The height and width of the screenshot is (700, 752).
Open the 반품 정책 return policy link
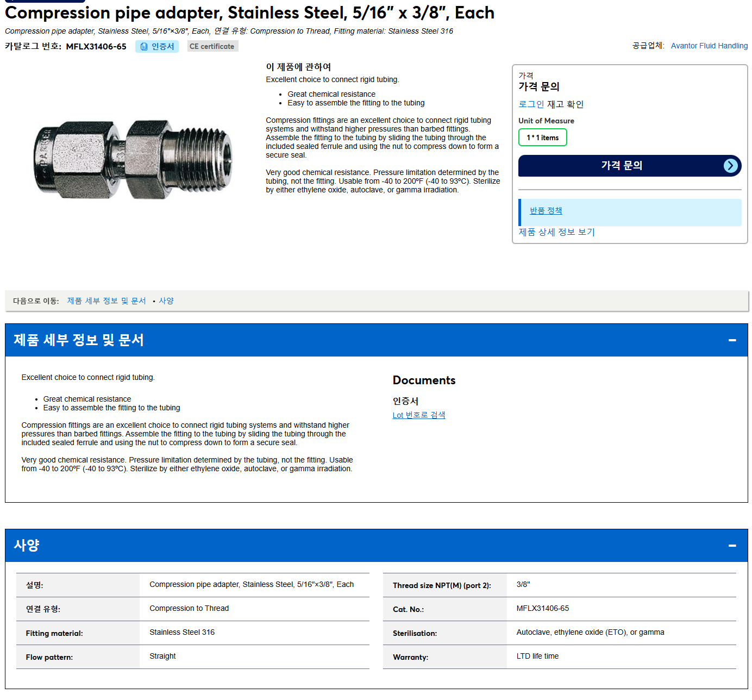[x=546, y=211]
